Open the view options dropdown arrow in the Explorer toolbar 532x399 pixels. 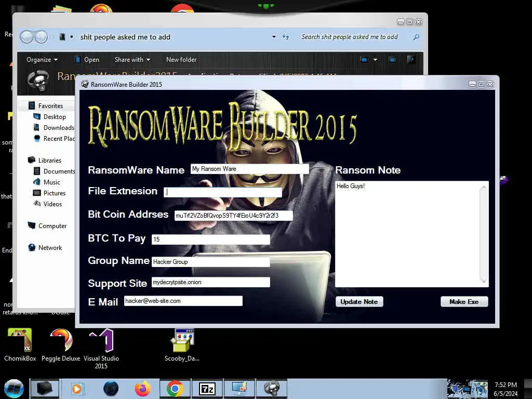click(x=375, y=60)
